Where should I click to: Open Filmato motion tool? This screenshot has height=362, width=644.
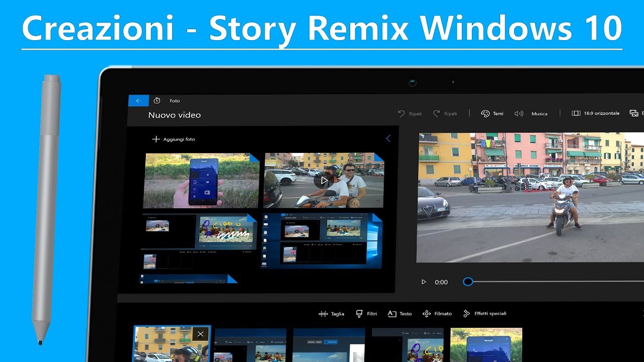click(437, 314)
